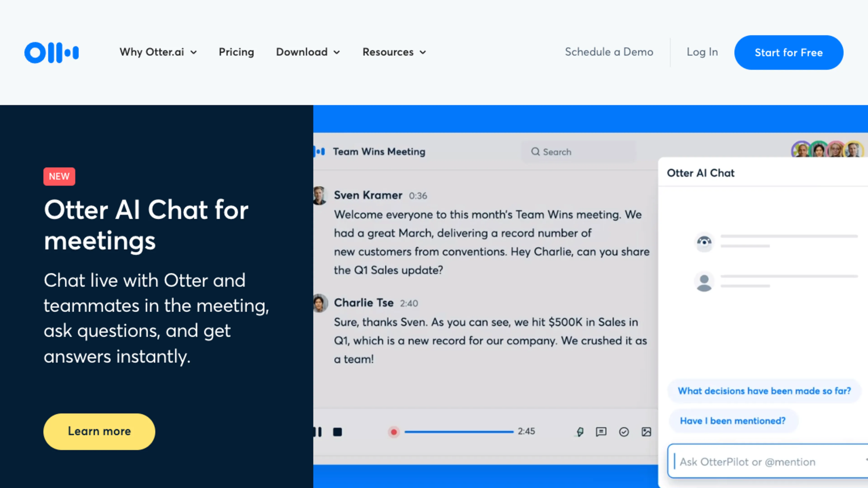Click the yellow Learn more button
The width and height of the screenshot is (868, 488).
click(x=99, y=432)
